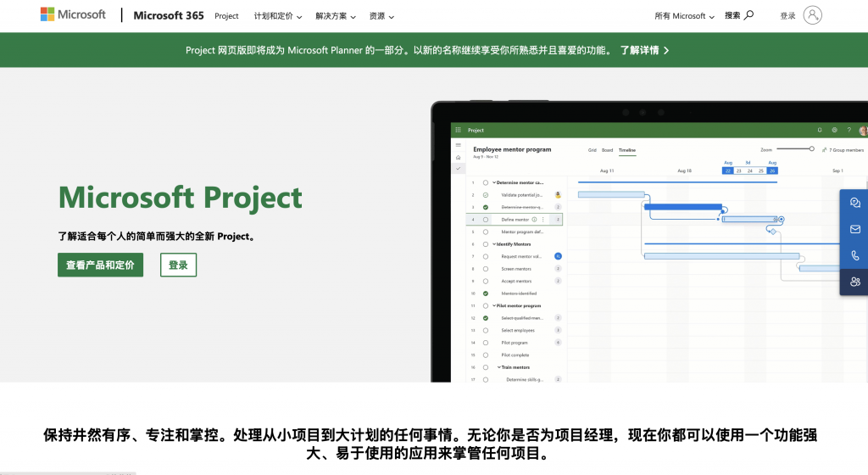Open the hamburger menu in Project preview sidebar
Image resolution: width=868 pixels, height=475 pixels.
pos(459,145)
